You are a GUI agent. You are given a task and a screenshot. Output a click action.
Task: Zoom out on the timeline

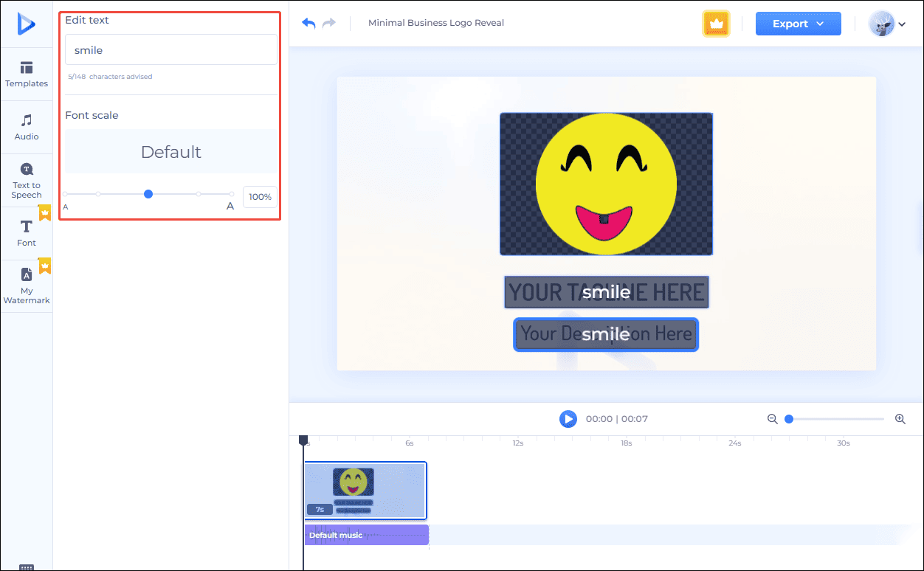pyautogui.click(x=772, y=418)
